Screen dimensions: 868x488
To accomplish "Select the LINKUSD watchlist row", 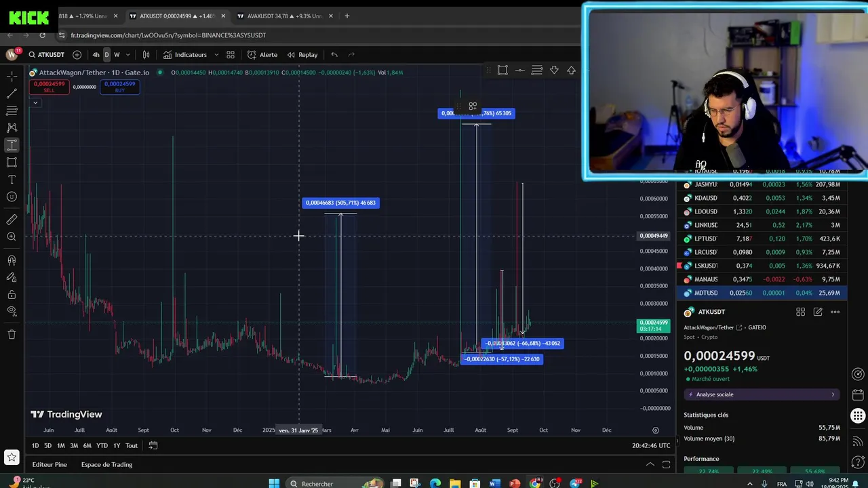I will point(762,225).
